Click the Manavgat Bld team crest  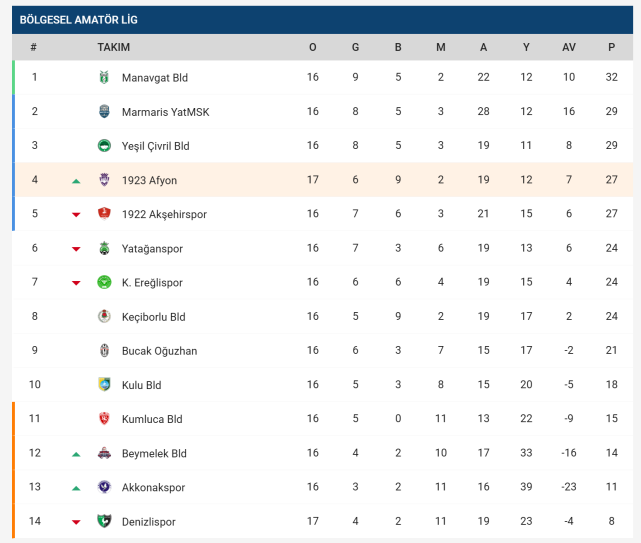(103, 78)
